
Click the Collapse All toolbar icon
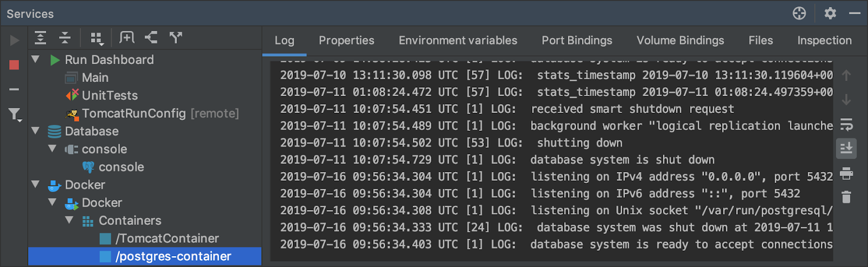click(x=65, y=37)
